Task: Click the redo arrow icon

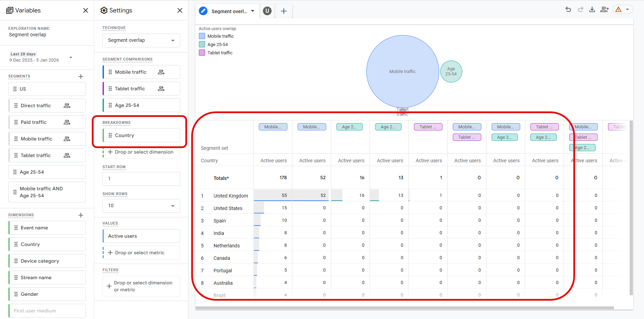Action: pos(580,9)
